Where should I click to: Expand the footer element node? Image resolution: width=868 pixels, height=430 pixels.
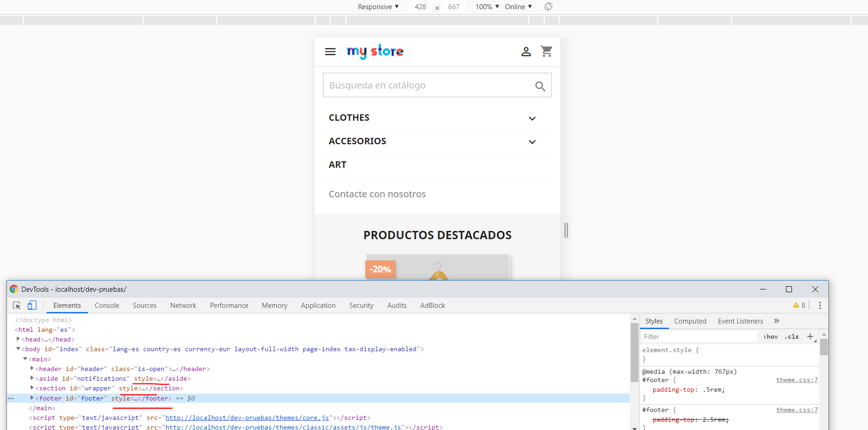click(32, 398)
